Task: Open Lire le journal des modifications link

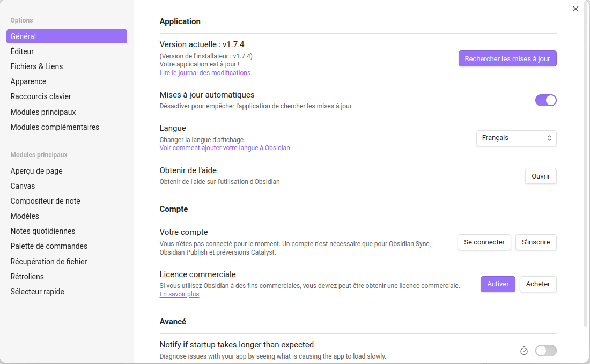Action: pos(205,73)
